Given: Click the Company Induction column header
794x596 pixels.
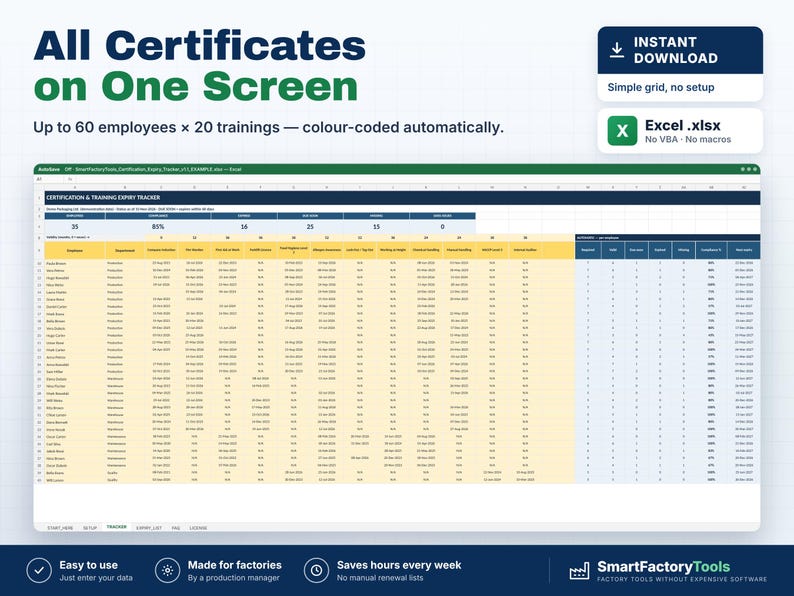Looking at the screenshot, I should [x=162, y=250].
